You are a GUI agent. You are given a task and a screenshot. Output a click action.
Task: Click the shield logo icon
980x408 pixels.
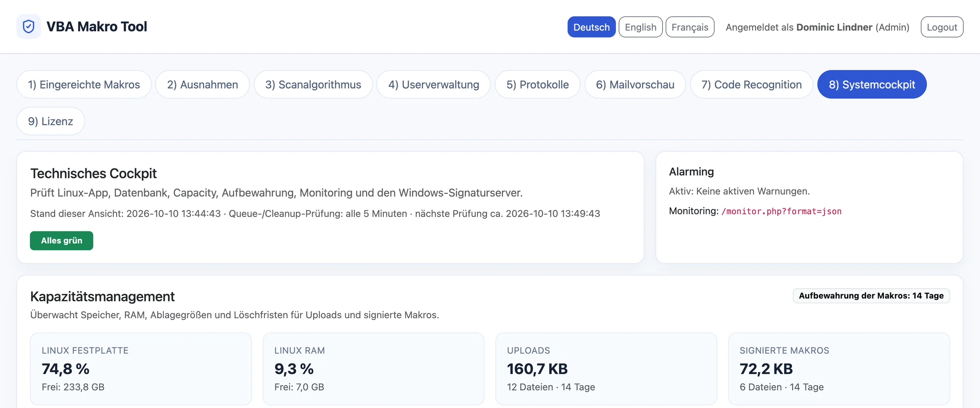click(x=29, y=27)
